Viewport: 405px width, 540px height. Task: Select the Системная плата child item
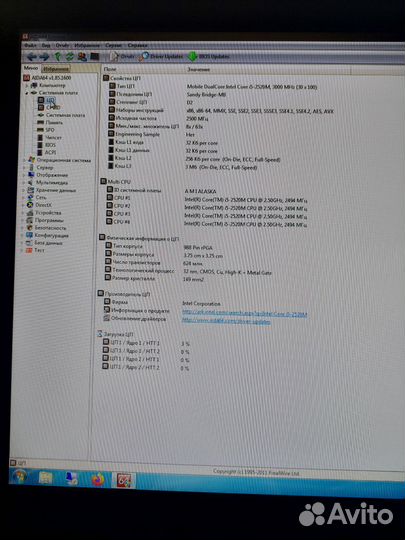pos(61,115)
